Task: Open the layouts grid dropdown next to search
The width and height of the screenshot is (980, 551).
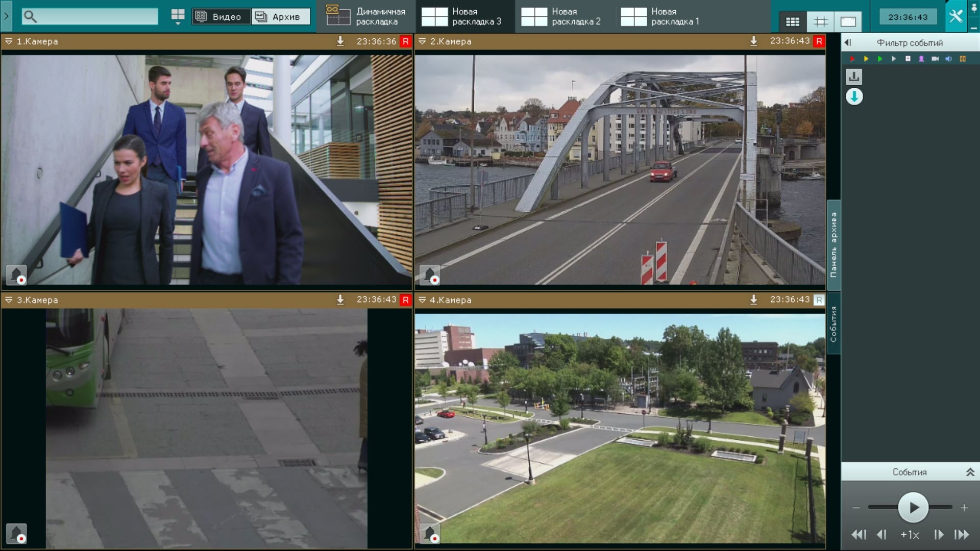Action: click(178, 16)
